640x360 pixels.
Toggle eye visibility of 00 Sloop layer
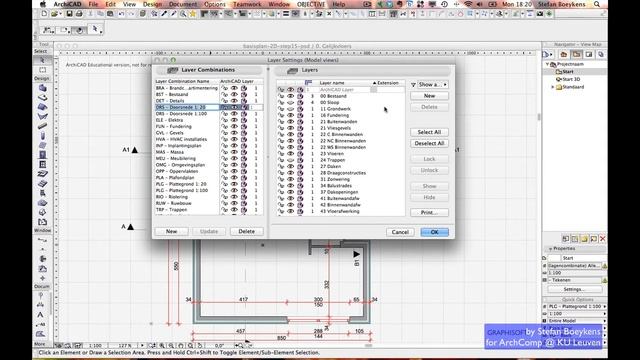[290, 102]
